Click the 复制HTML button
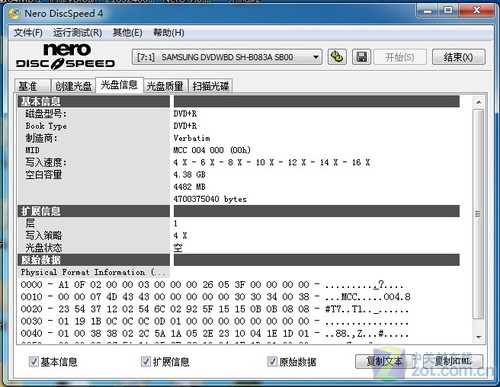The height and width of the screenshot is (387, 500). point(453,361)
